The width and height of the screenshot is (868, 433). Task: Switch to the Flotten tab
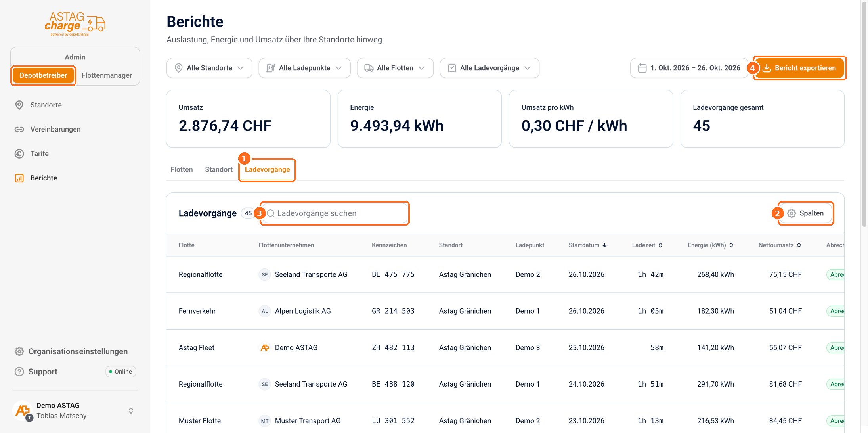[x=182, y=170]
